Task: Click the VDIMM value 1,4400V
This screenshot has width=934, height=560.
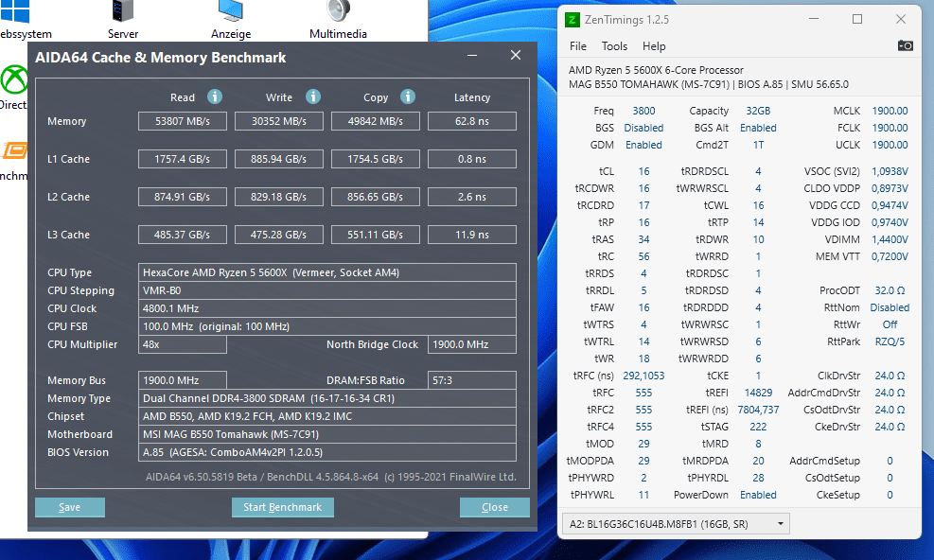Action: pos(890,239)
